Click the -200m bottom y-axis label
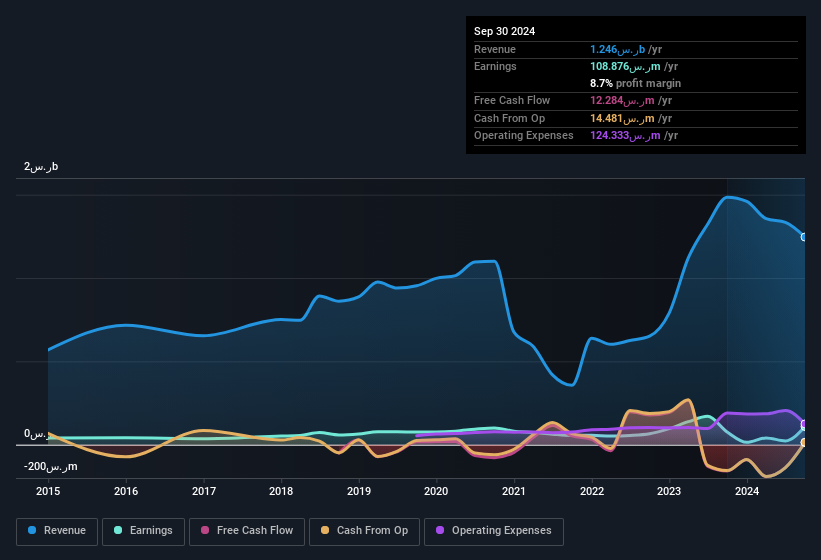Viewport: 821px width, 560px height. click(x=50, y=466)
